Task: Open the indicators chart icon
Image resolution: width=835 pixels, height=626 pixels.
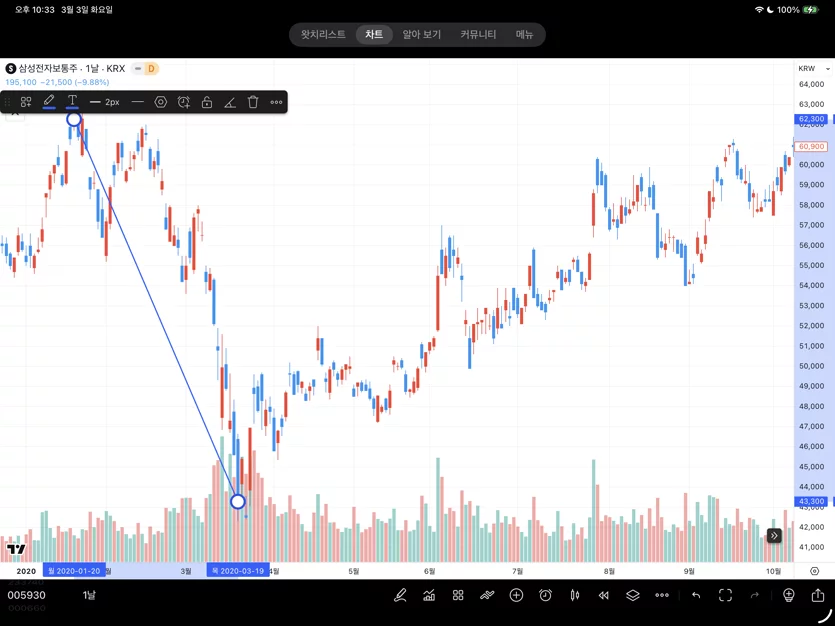Action: [429, 595]
